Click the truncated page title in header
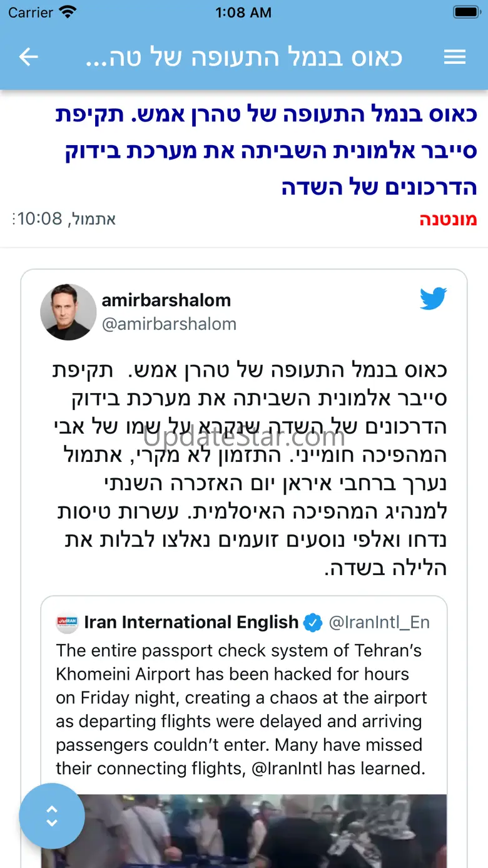The width and height of the screenshot is (488, 868). pos(243,58)
